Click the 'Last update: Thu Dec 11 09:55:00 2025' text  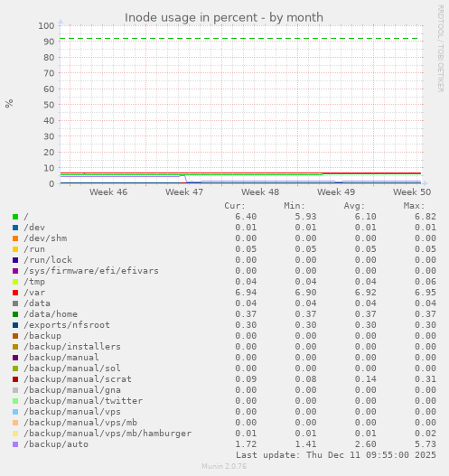coord(336,455)
